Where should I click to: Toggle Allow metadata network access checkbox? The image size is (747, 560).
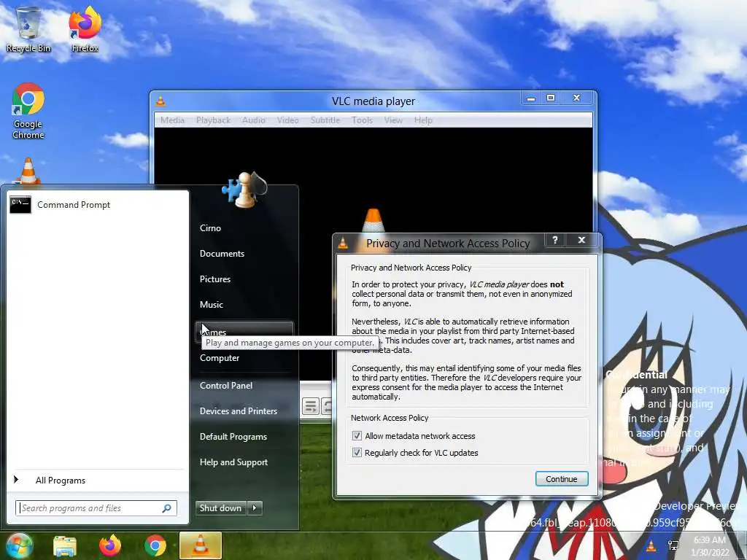pyautogui.click(x=357, y=436)
